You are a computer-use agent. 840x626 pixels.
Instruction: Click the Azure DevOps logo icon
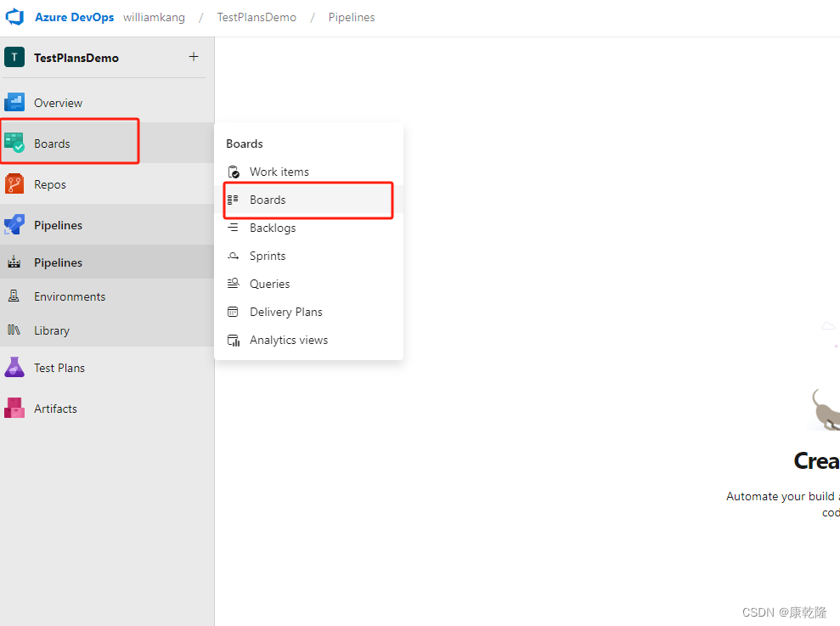14,17
